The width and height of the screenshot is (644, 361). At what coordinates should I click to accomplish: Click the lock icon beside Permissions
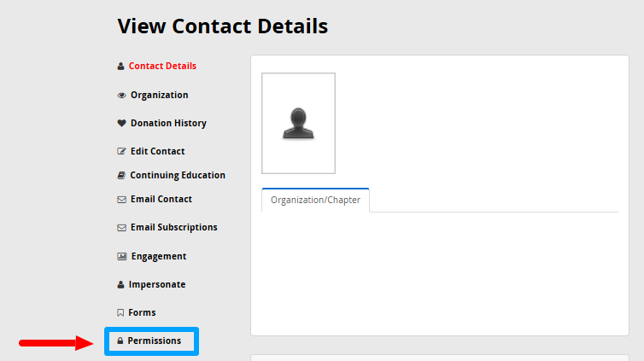tap(120, 341)
